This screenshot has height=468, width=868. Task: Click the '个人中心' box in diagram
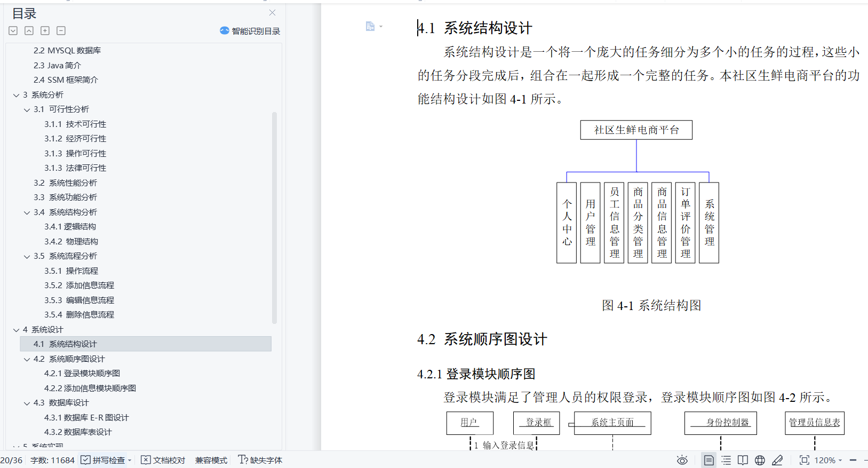tap(567, 223)
